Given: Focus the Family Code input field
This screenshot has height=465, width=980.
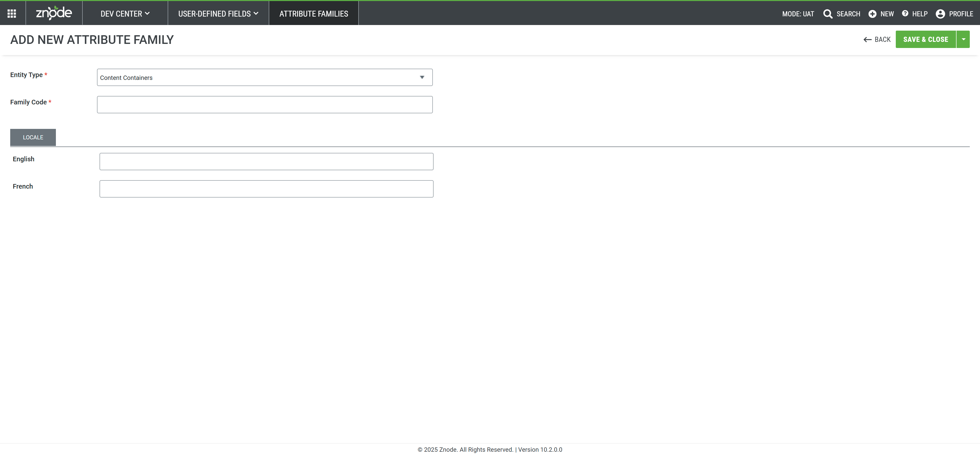Looking at the screenshot, I should pos(264,105).
